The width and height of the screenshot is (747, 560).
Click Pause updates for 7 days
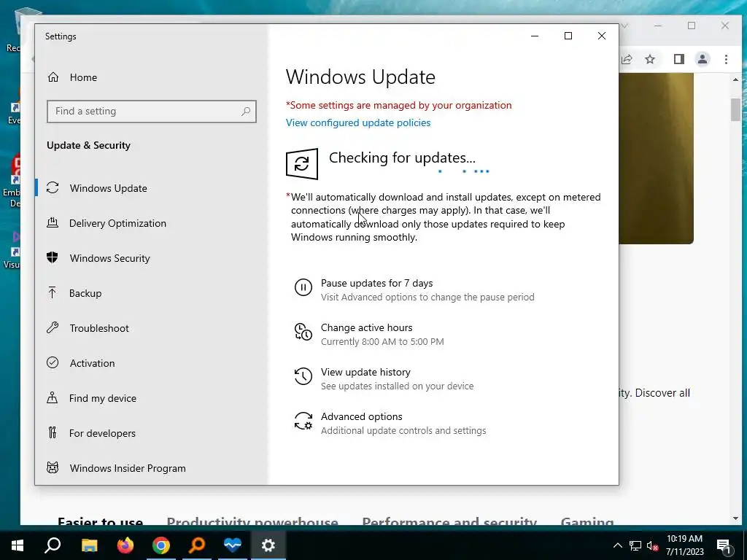(377, 284)
